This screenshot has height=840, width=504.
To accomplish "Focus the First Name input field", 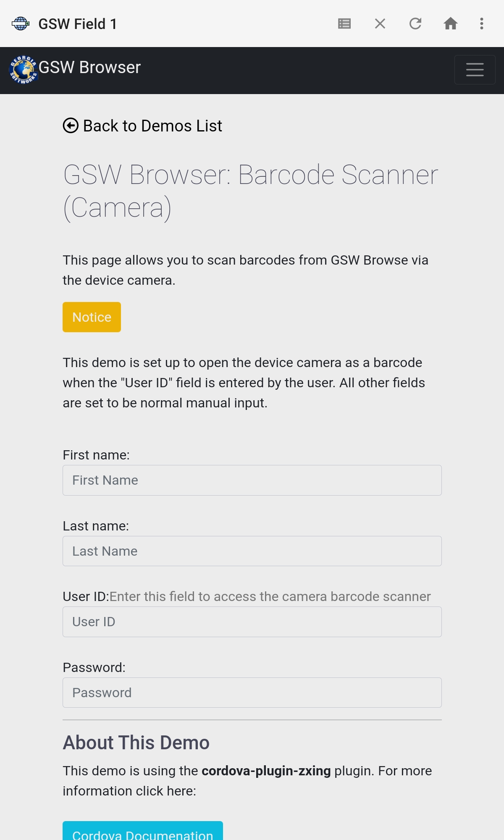I will [x=252, y=480].
